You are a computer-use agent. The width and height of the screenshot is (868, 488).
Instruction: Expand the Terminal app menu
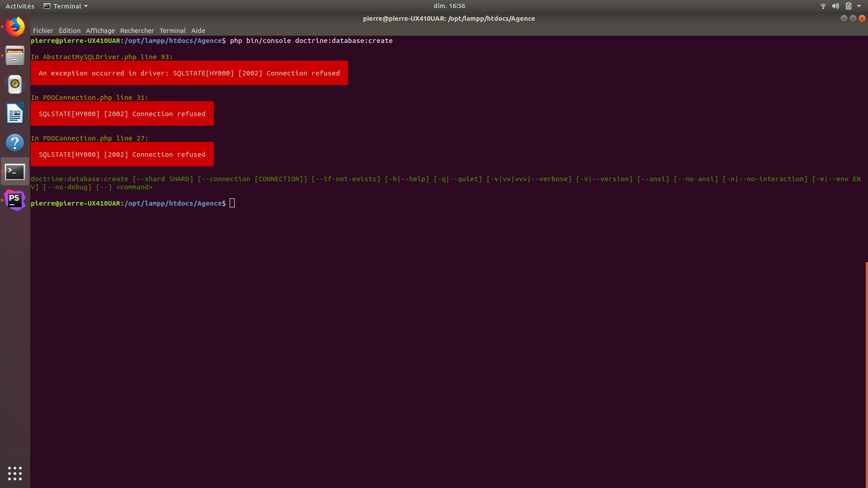pos(66,6)
